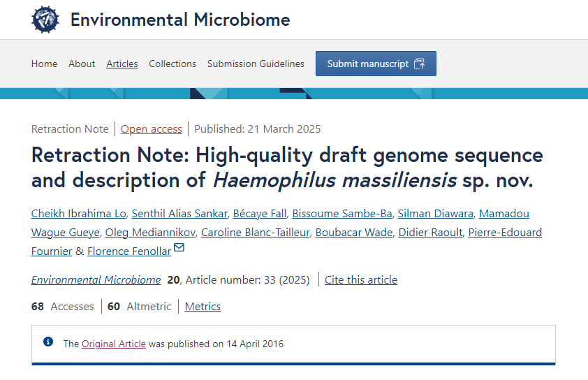Open the About navigation item

[82, 64]
